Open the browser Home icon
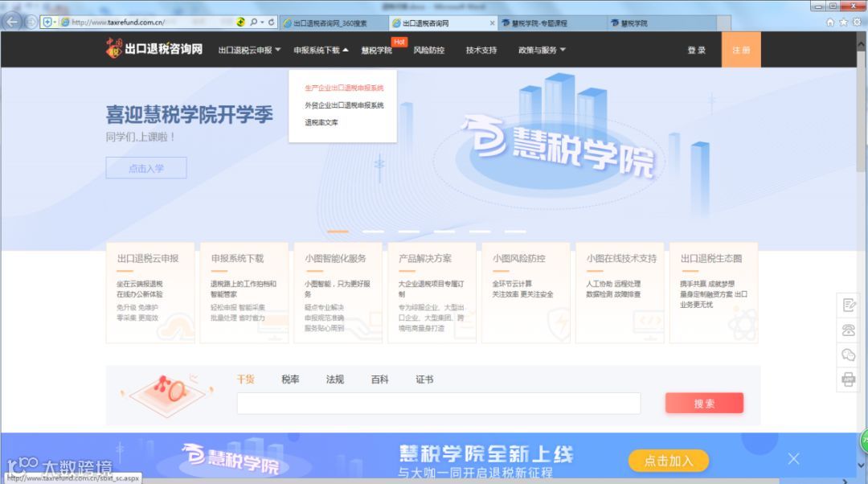The height and width of the screenshot is (484, 868). point(829,23)
